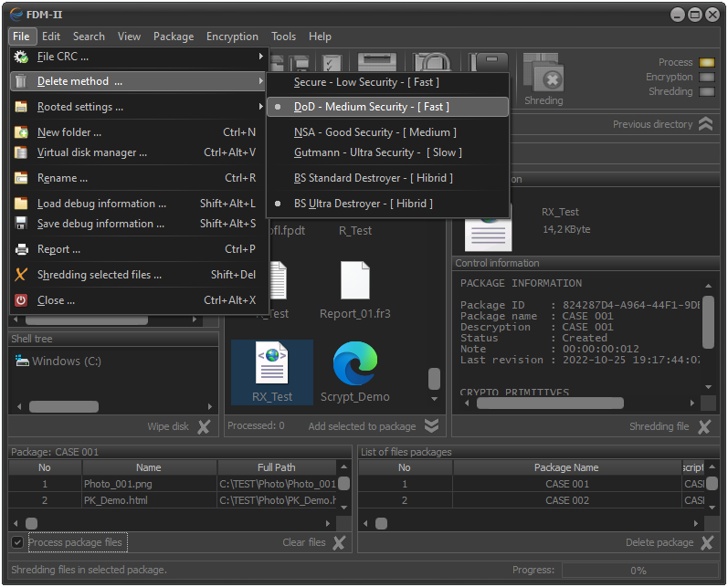The image size is (728, 587).
Task: Choose Secure - Low Security delete method
Action: (x=387, y=82)
